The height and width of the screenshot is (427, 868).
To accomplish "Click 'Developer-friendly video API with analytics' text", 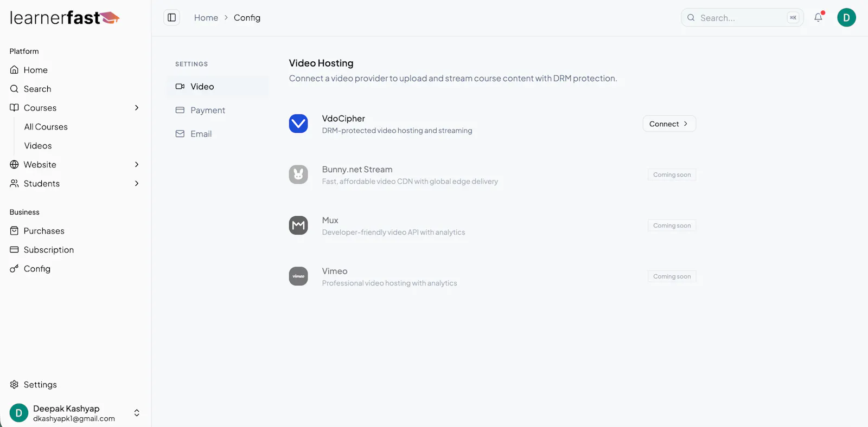I will pos(393,232).
